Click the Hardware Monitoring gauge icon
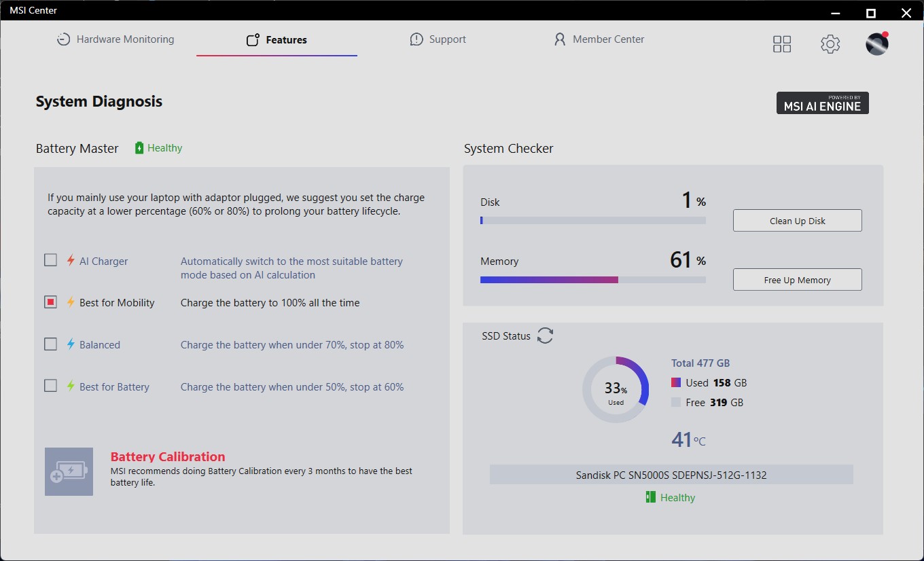This screenshot has height=561, width=924. click(63, 39)
